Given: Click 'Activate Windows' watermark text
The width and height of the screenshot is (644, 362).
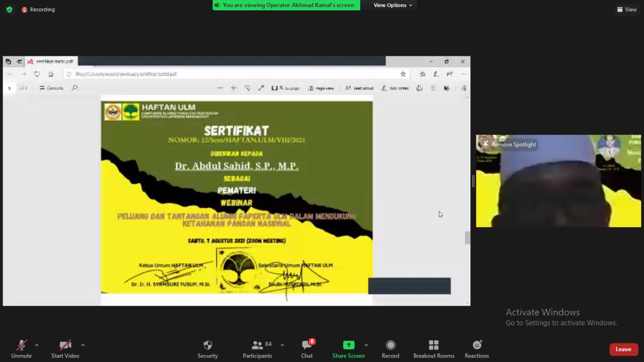Looking at the screenshot, I should (543, 312).
